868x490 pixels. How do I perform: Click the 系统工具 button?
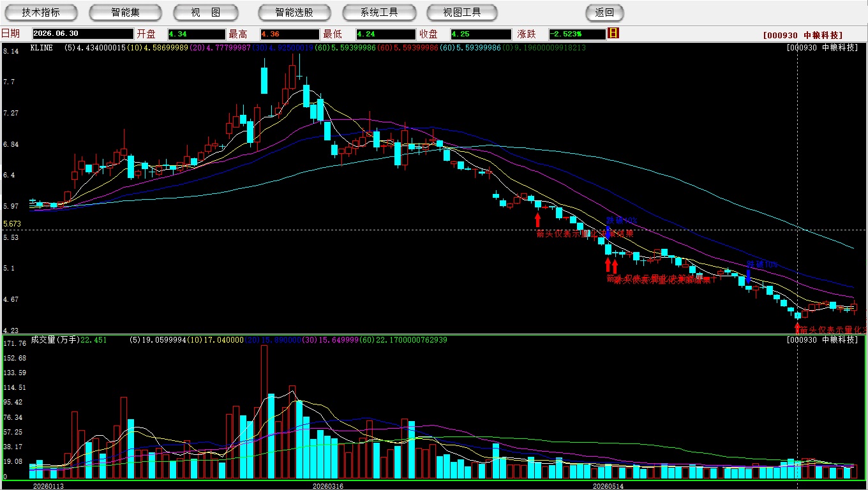pyautogui.click(x=379, y=12)
